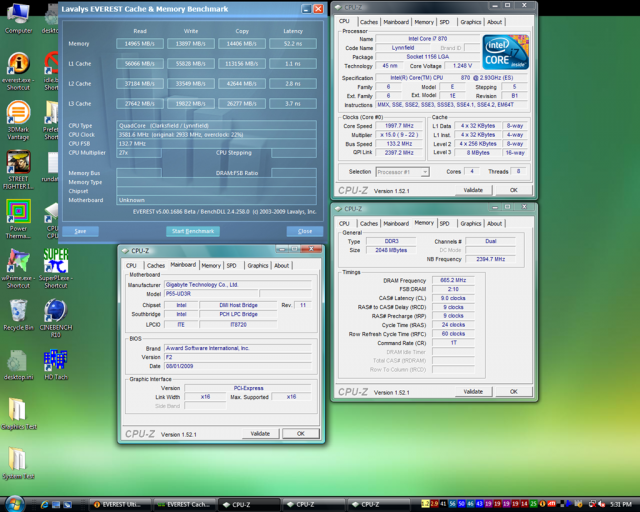The width and height of the screenshot is (640, 512).
Task: Click Start Benchmark in EVEREST window
Action: (193, 232)
